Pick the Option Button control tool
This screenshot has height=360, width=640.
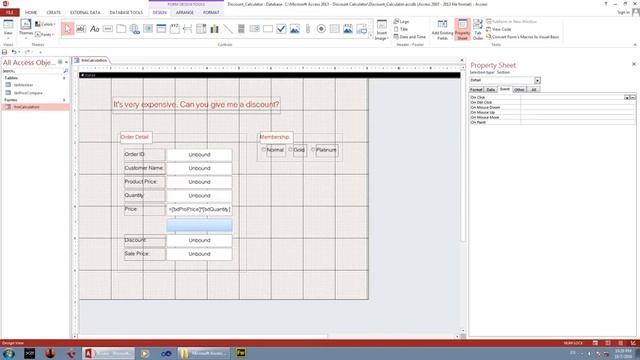[321, 29]
